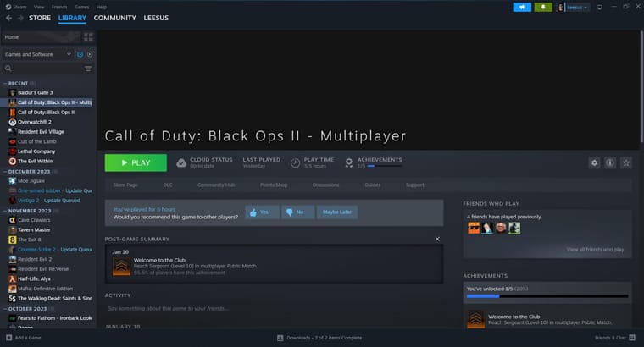The height and width of the screenshot is (347, 644).
Task: Recommend the game with Yes thumbs up
Action: pyautogui.click(x=262, y=212)
